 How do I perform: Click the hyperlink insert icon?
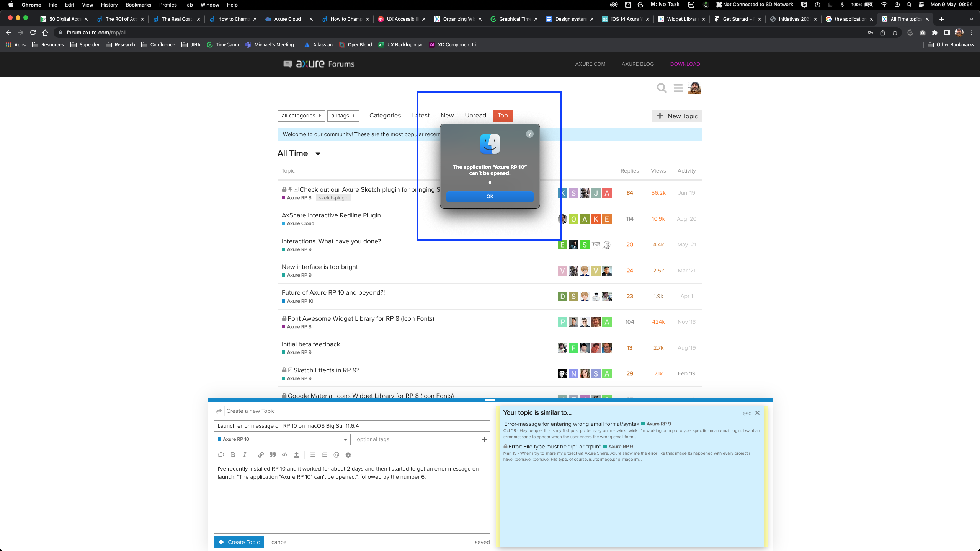261,455
